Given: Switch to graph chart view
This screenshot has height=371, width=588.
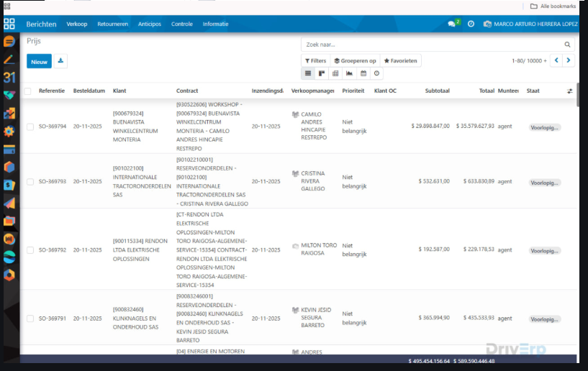Looking at the screenshot, I should (349, 73).
